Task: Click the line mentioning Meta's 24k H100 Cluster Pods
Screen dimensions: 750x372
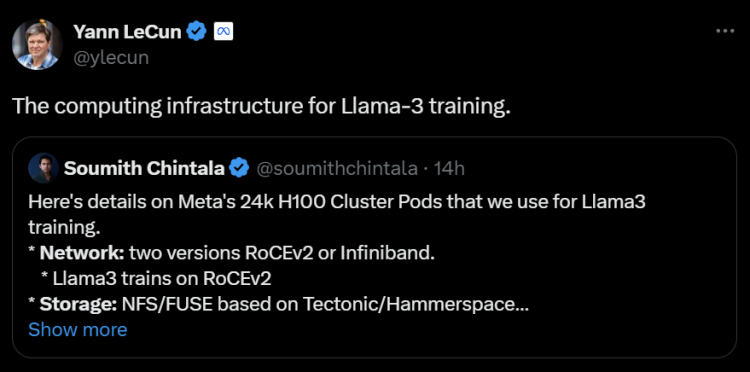Action: click(x=337, y=202)
